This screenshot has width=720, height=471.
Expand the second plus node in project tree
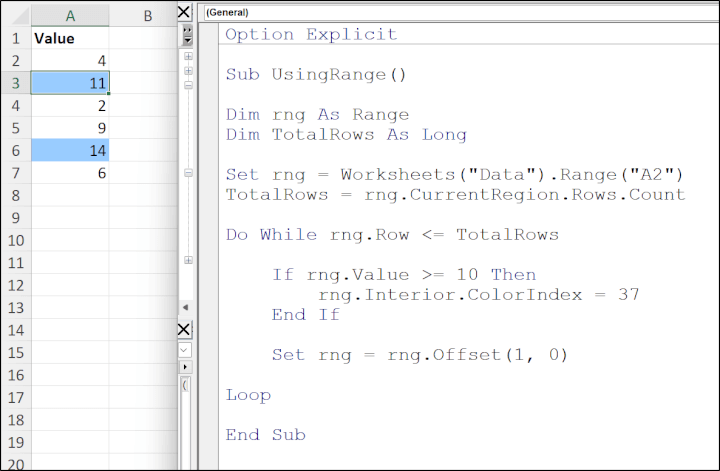pos(188,71)
